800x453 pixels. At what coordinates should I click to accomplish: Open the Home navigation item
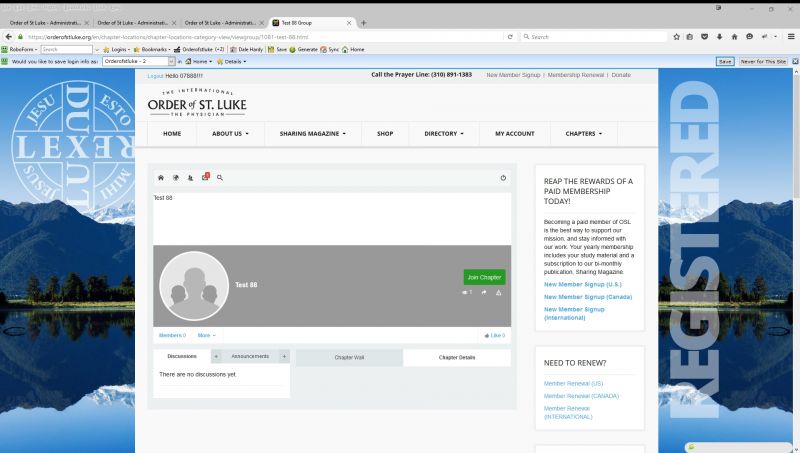[x=172, y=134]
